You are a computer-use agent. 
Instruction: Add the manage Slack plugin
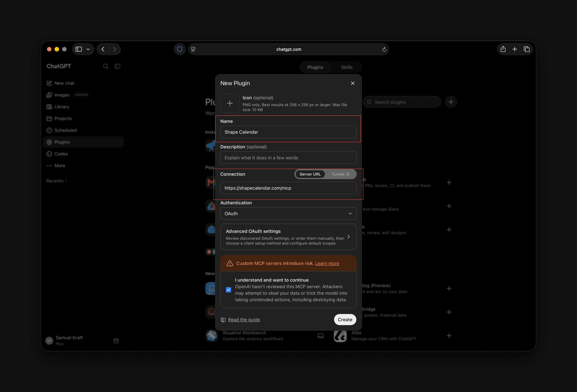[449, 206]
